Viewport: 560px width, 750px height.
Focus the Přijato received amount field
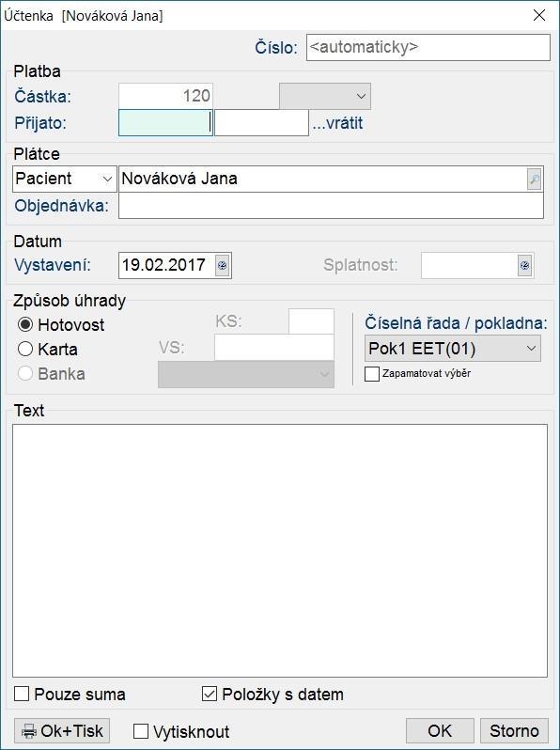click(165, 123)
